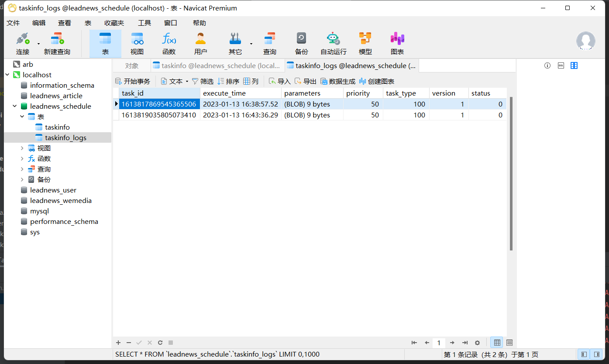Expand the 函数 functions node

click(x=22, y=158)
